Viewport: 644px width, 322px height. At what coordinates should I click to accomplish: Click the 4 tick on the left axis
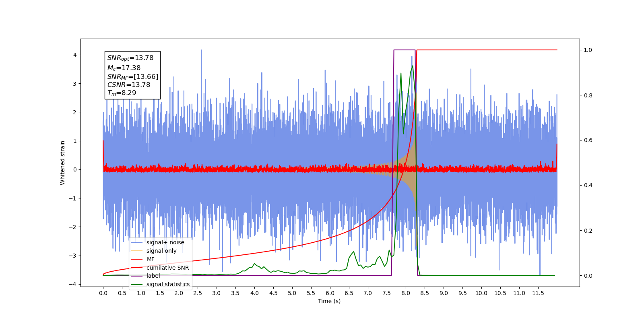(x=75, y=55)
